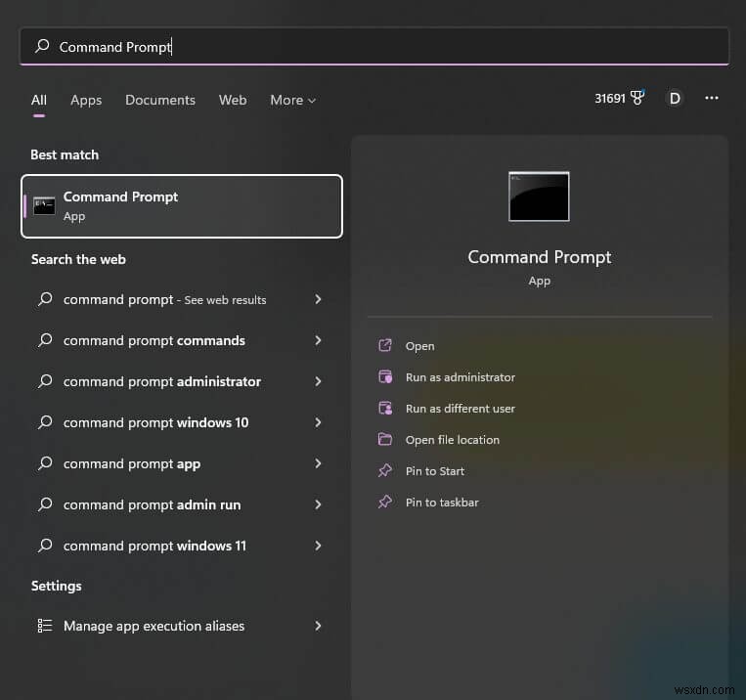
Task: Click the Open file location folder icon
Action: click(385, 439)
